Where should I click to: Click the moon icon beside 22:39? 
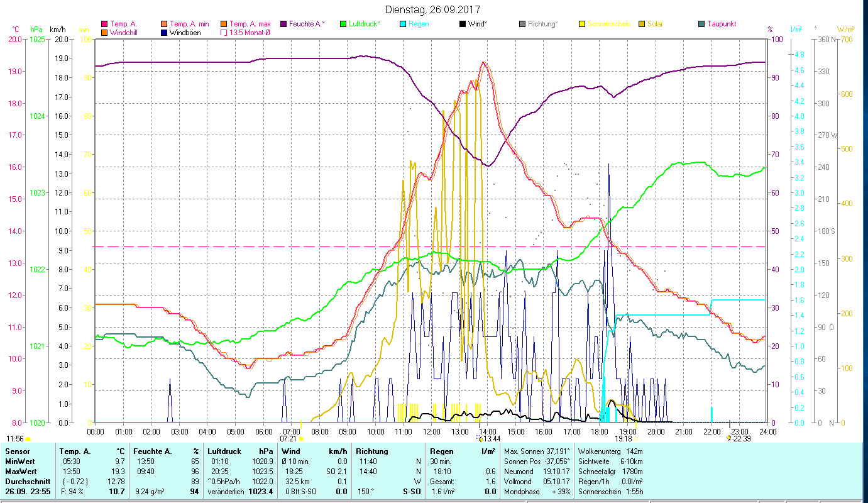tap(728, 438)
